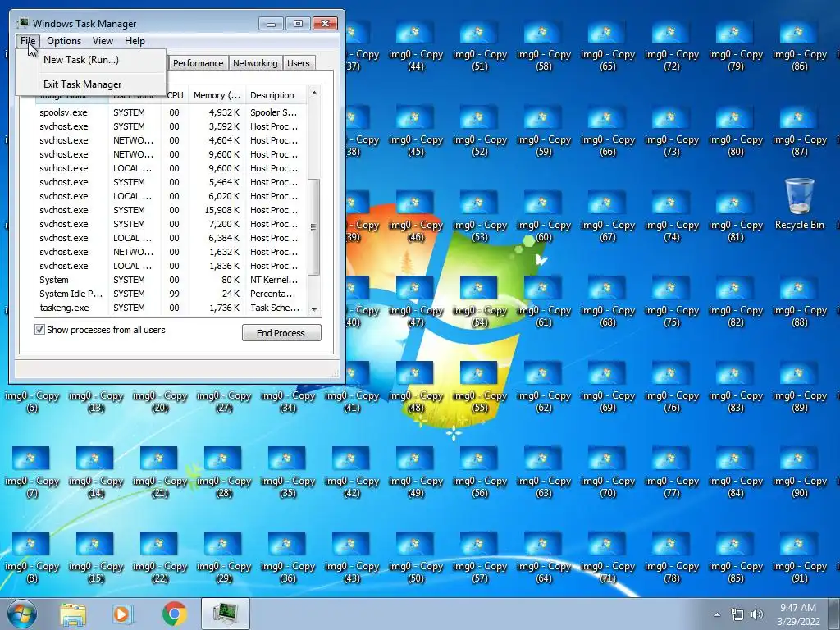
Task: Click process list scroll down arrow
Action: (x=314, y=309)
